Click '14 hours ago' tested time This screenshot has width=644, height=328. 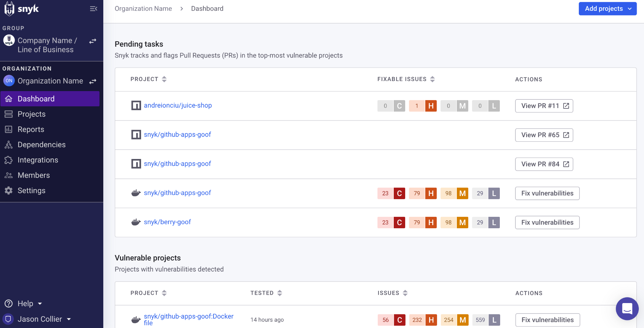pos(267,320)
